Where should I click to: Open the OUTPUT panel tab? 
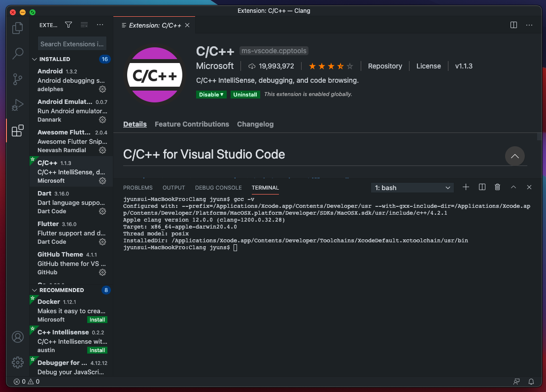coord(174,188)
